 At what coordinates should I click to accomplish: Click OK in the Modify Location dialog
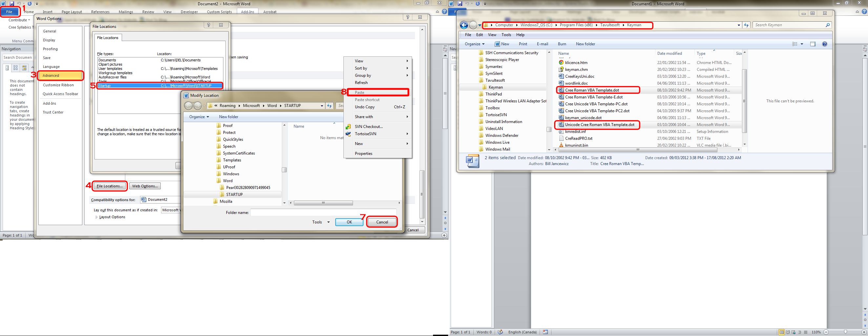[x=349, y=222]
